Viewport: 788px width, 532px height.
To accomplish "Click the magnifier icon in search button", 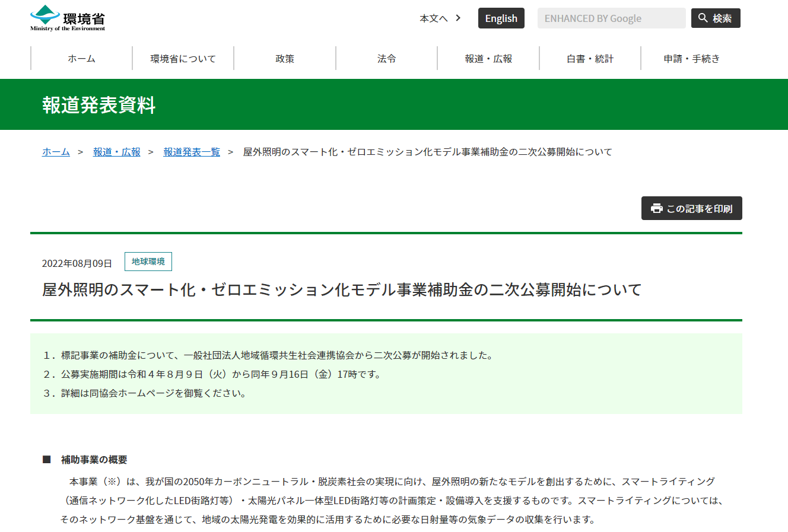I will pyautogui.click(x=703, y=18).
